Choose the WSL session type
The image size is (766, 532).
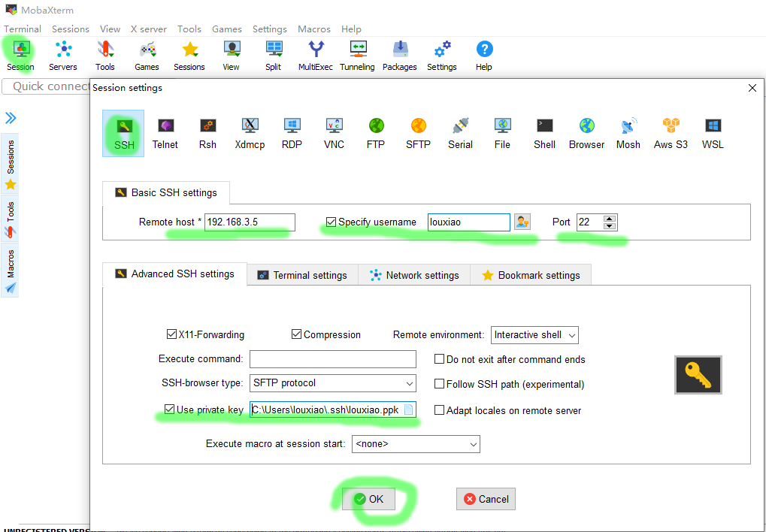click(x=713, y=133)
